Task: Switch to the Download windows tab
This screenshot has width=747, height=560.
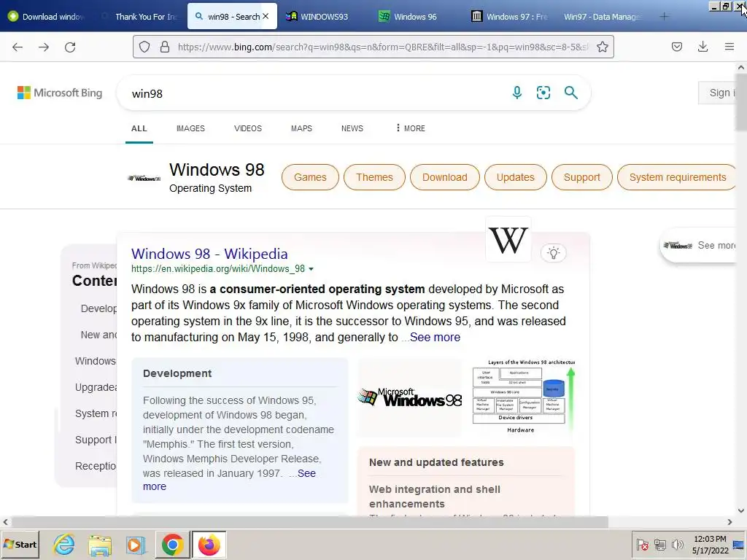Action: [x=46, y=17]
